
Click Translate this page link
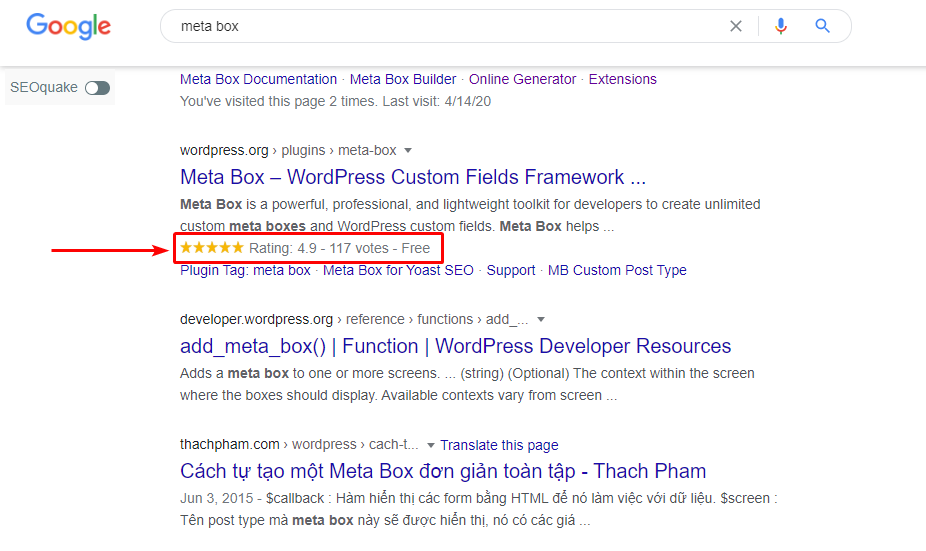click(x=499, y=445)
